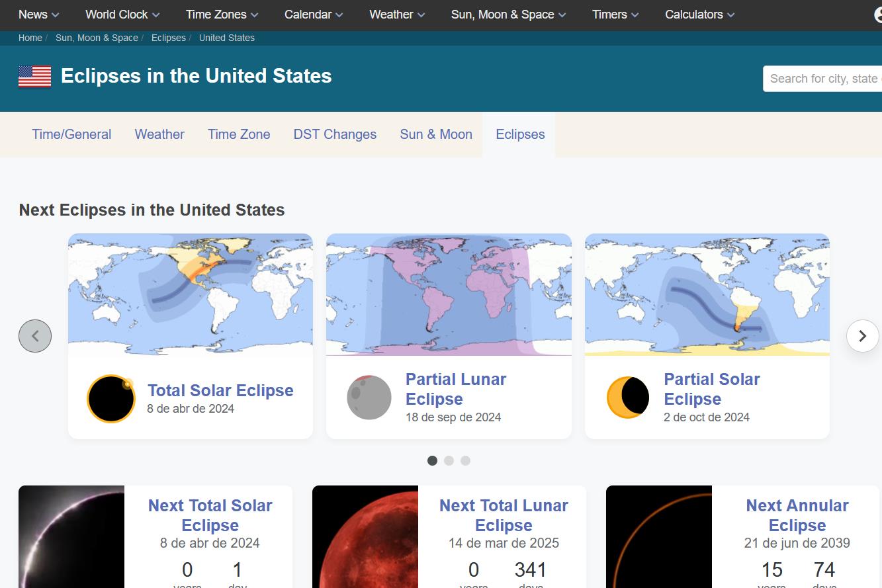Go to previous eclipse carousel slide
The image size is (882, 588).
35,336
